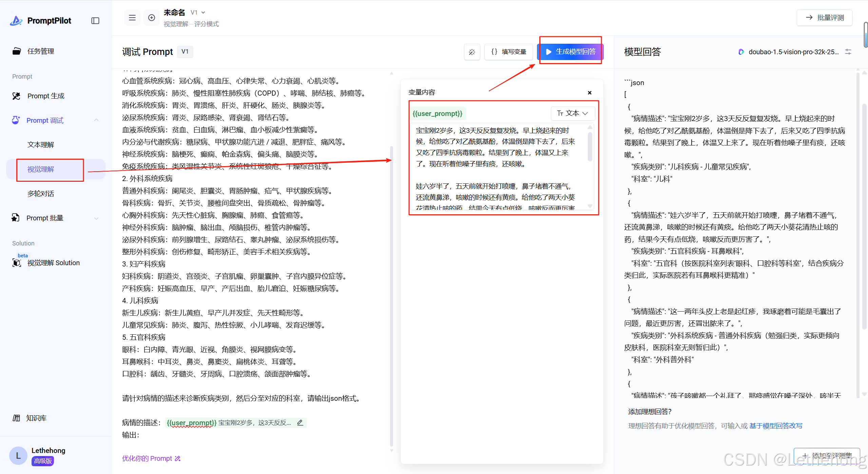Click the pencil edit icon on user_prompt variable

coord(300,422)
